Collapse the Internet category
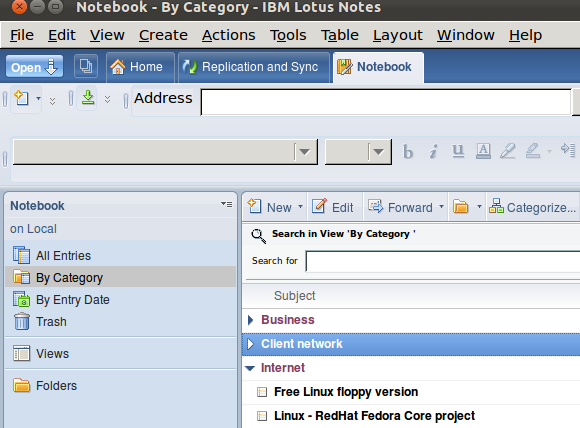This screenshot has height=428, width=580. pyautogui.click(x=250, y=368)
